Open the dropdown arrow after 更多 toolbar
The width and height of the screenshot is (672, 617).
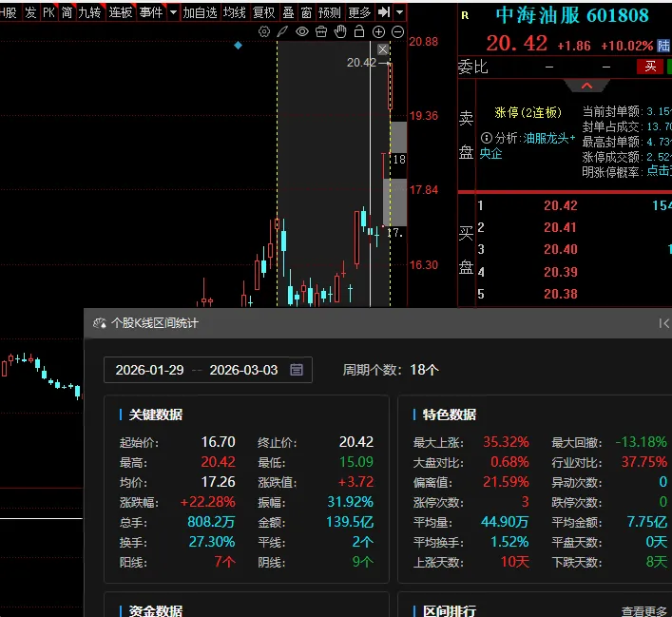coord(399,12)
